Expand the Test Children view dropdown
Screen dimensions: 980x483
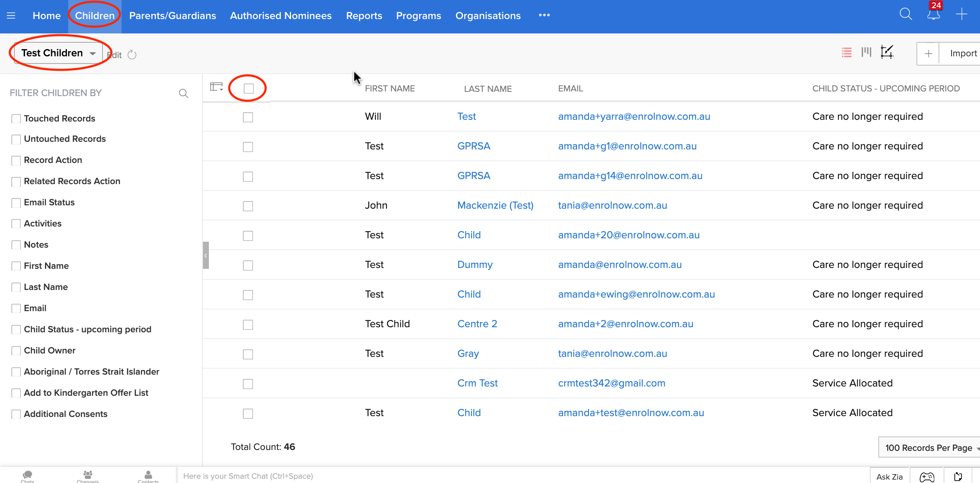point(92,53)
